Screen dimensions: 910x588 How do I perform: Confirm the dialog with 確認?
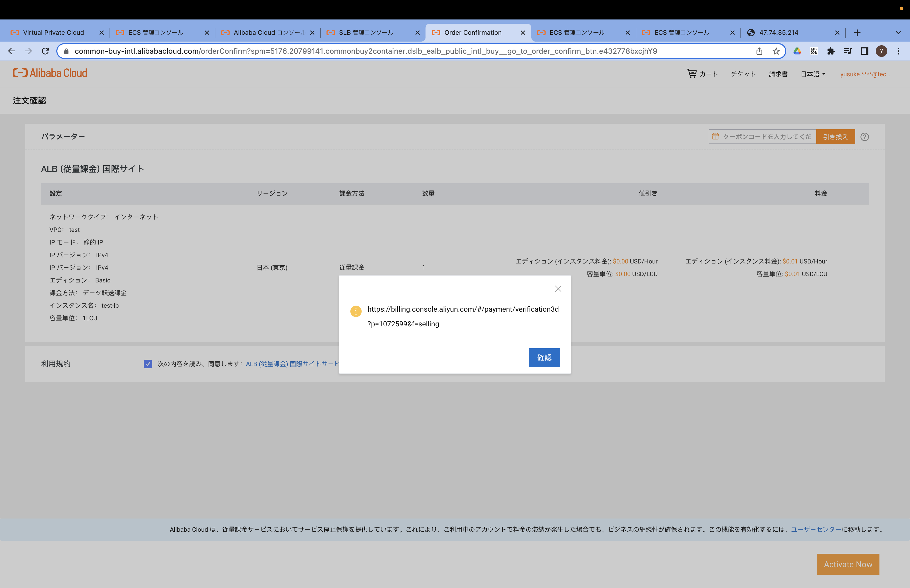pyautogui.click(x=544, y=357)
